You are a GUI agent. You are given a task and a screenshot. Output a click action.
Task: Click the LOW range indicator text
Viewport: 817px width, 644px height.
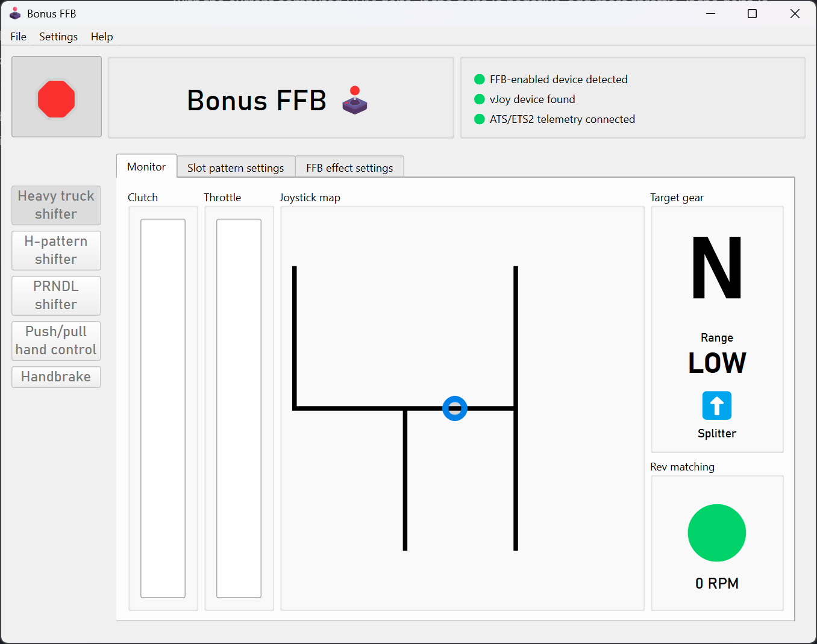pyautogui.click(x=717, y=363)
